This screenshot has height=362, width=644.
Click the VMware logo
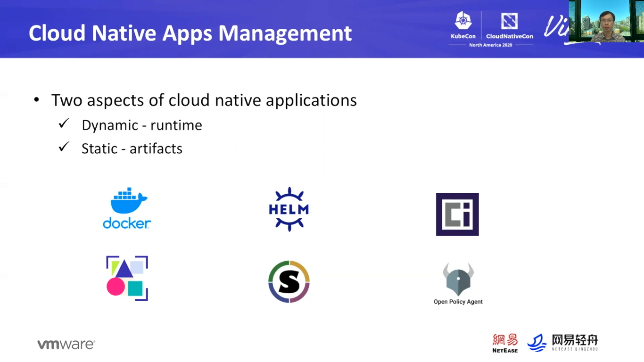[x=66, y=345]
